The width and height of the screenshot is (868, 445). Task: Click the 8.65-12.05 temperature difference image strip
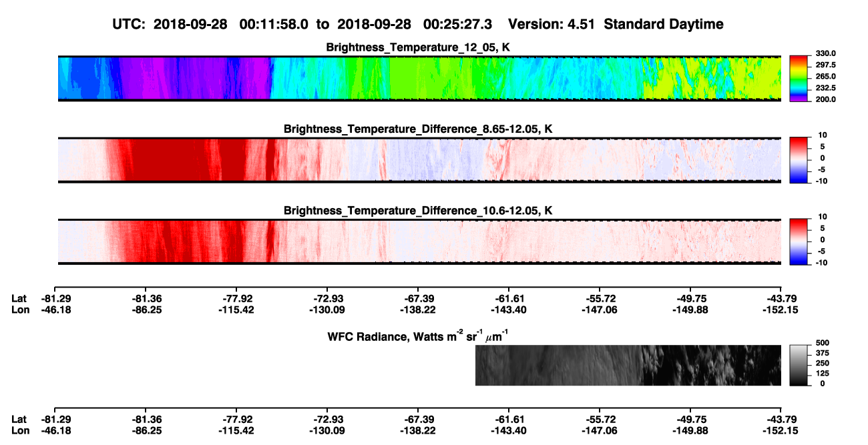point(419,159)
